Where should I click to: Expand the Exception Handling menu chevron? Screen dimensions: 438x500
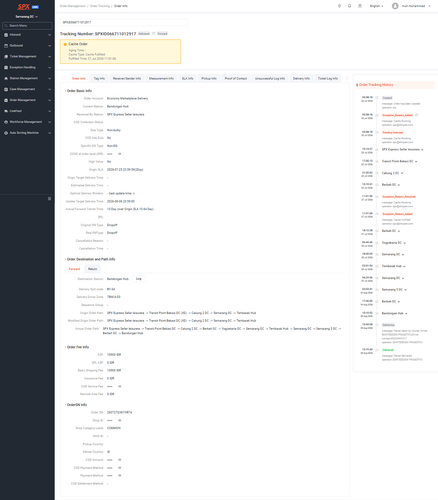[49, 67]
